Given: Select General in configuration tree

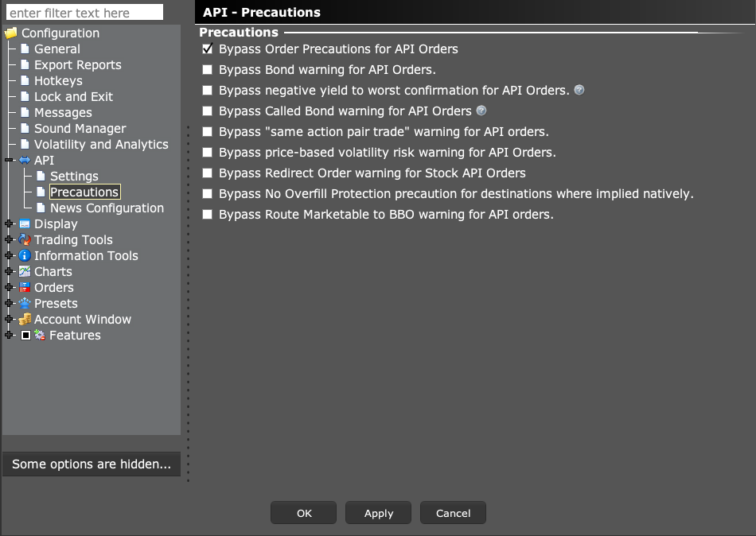Looking at the screenshot, I should tap(57, 49).
